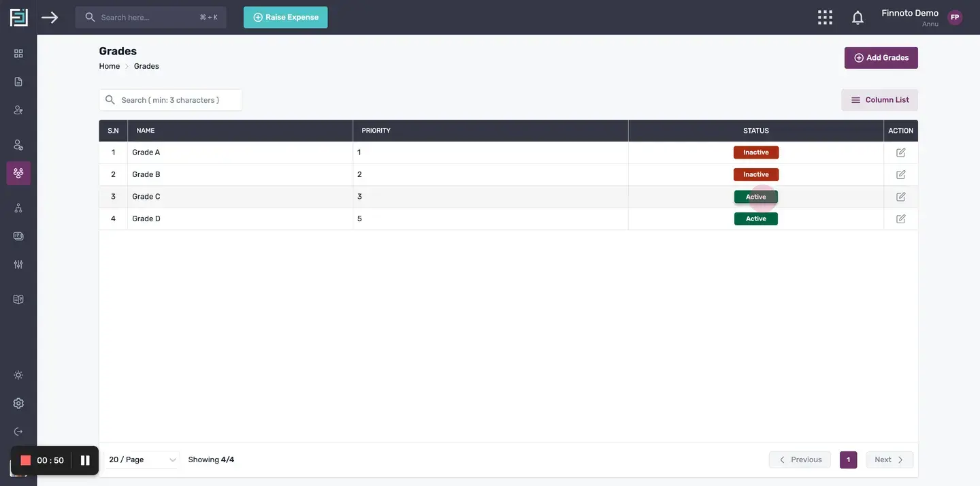
Task: Focus the global Search here field
Action: pyautogui.click(x=151, y=18)
